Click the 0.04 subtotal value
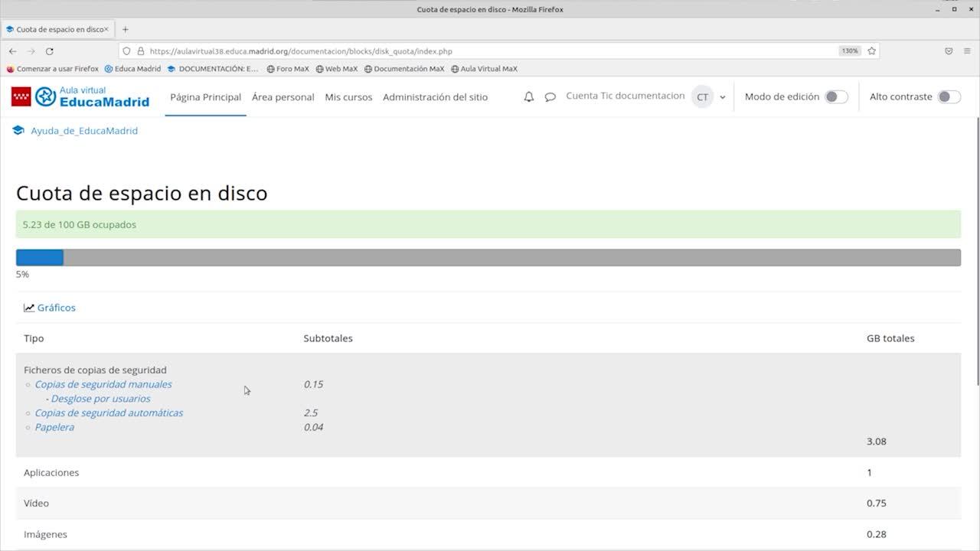Image resolution: width=980 pixels, height=551 pixels. click(x=313, y=427)
